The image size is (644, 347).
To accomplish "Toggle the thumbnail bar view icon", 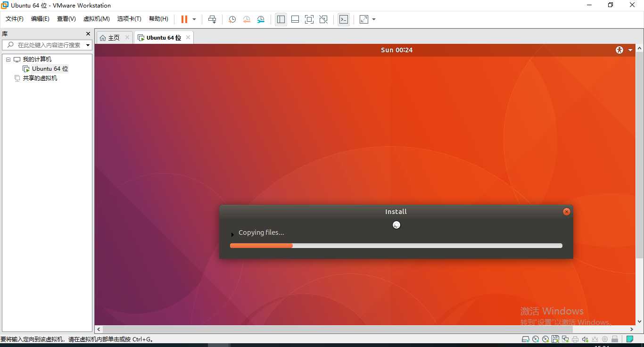I will tap(295, 19).
